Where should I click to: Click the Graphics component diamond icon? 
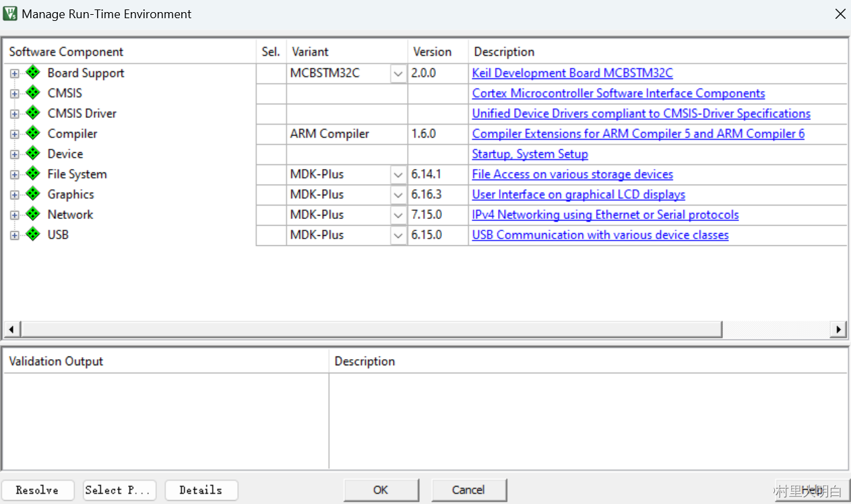tap(33, 194)
